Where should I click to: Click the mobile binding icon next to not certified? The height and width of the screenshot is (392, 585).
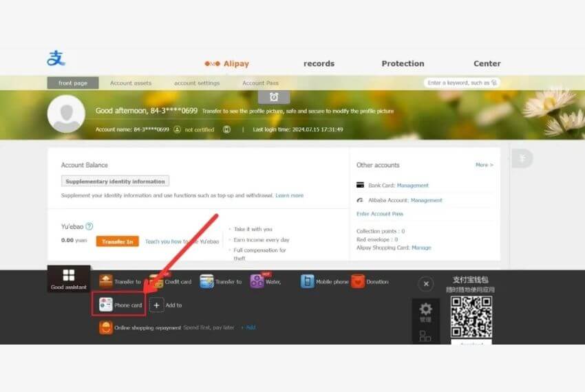[x=227, y=129]
